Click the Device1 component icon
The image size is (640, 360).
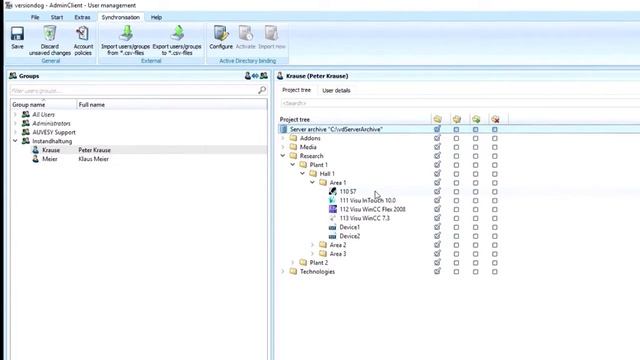pos(333,227)
